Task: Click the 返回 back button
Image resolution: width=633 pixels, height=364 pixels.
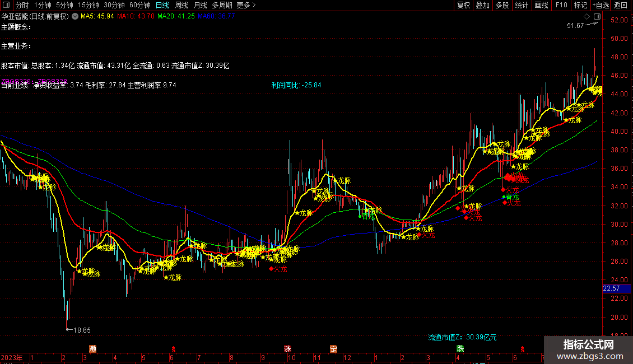Action: [621, 5]
